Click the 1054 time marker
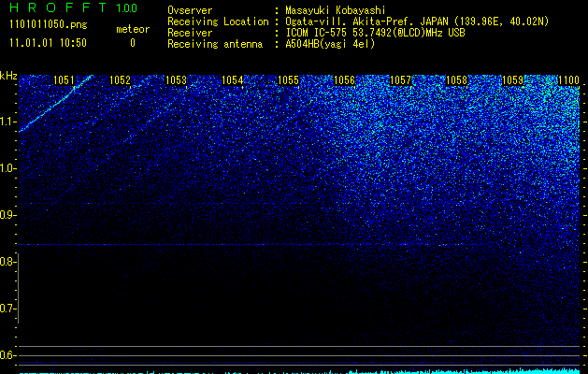Screen dimensions: 588x374 [232, 80]
